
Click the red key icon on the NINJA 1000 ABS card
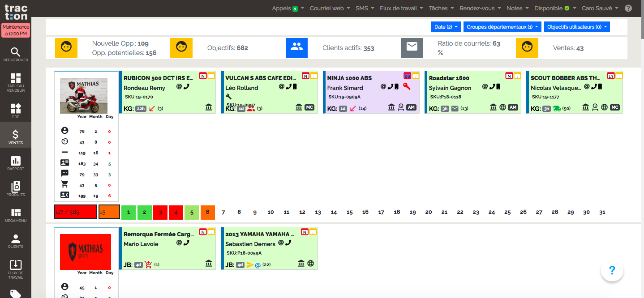coord(407,86)
